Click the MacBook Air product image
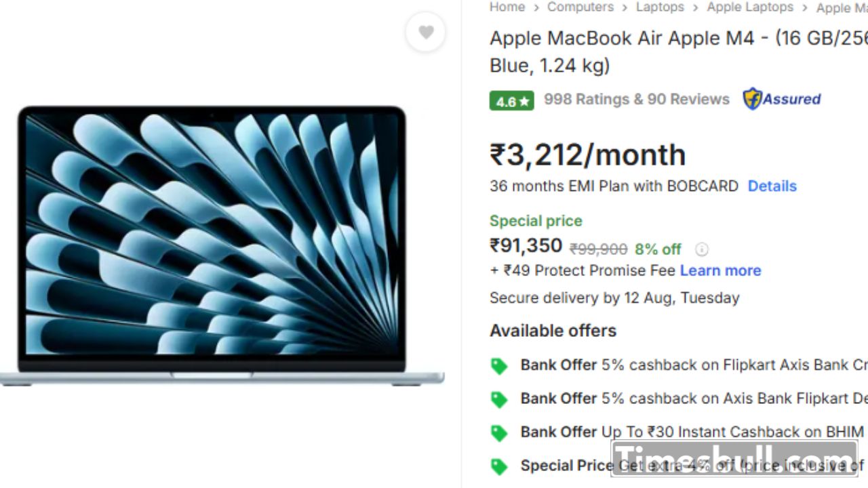 point(222,245)
